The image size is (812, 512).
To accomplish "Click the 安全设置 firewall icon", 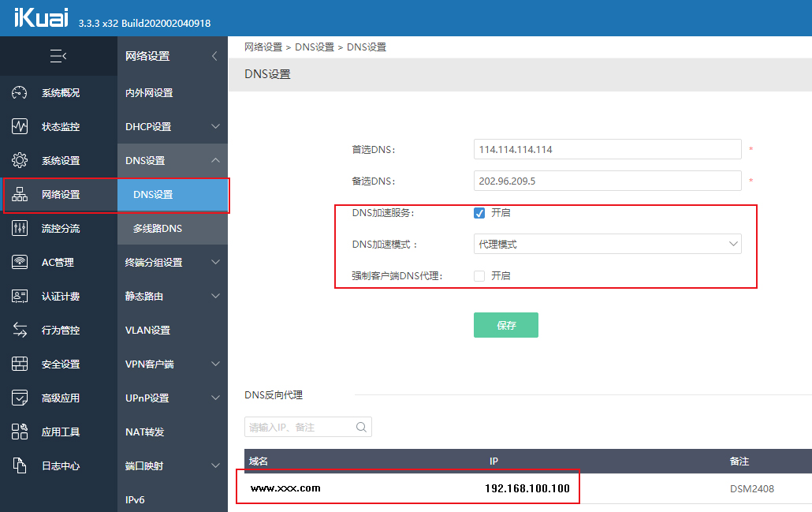I will pyautogui.click(x=20, y=364).
